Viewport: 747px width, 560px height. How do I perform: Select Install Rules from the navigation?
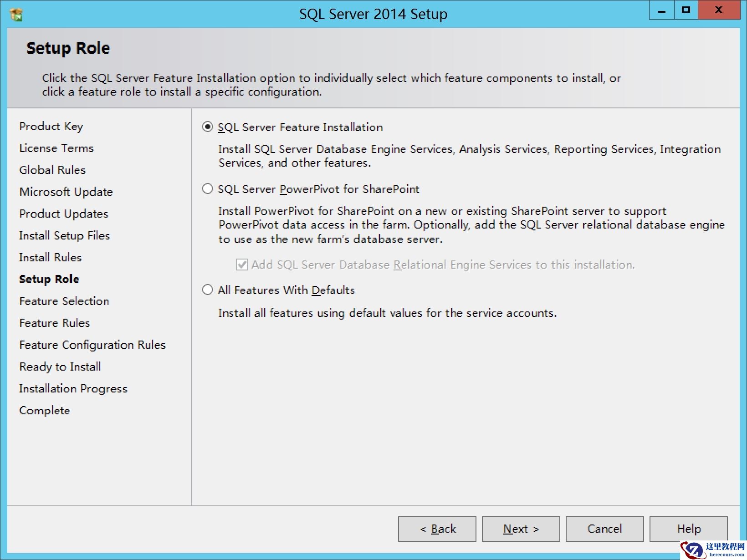tap(50, 257)
